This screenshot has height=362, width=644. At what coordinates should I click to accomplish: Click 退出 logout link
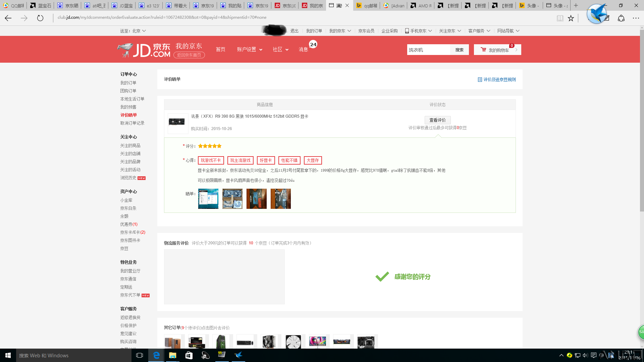(294, 31)
